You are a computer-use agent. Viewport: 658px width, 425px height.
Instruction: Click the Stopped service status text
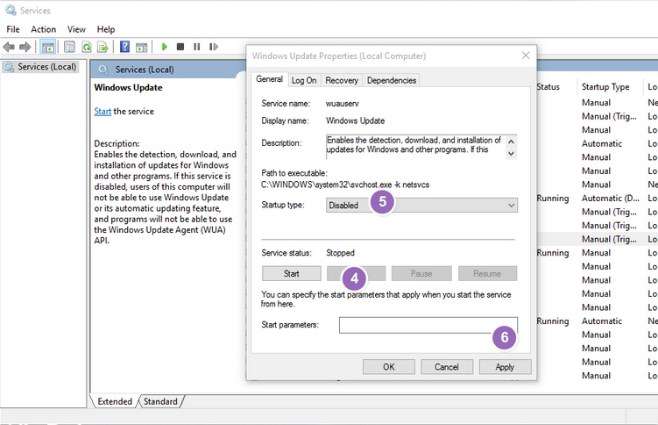340,253
